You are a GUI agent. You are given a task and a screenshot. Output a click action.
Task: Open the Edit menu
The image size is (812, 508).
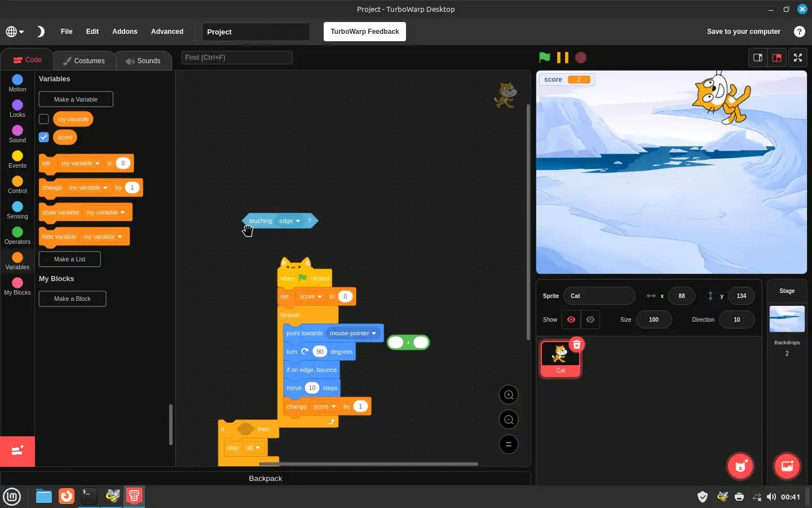coord(92,32)
